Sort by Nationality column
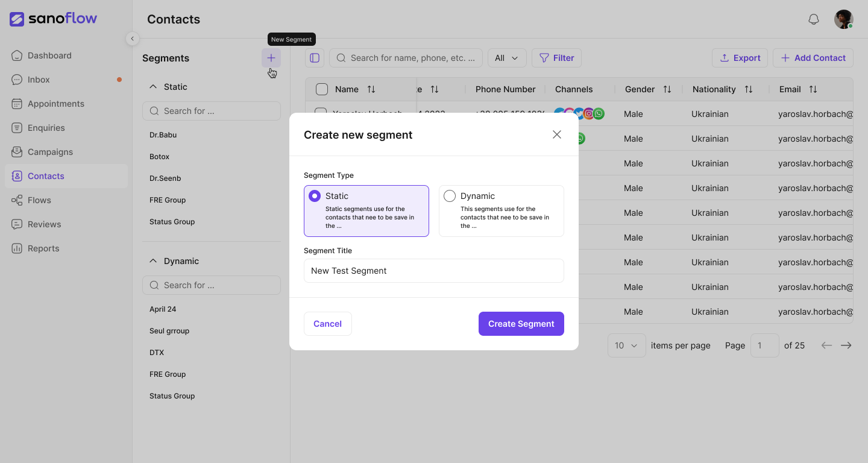Image resolution: width=868 pixels, height=463 pixels. pos(749,89)
